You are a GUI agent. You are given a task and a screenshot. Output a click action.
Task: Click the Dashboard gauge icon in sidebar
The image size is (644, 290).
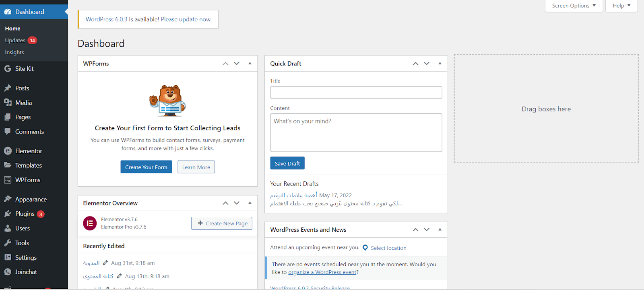coord(8,12)
